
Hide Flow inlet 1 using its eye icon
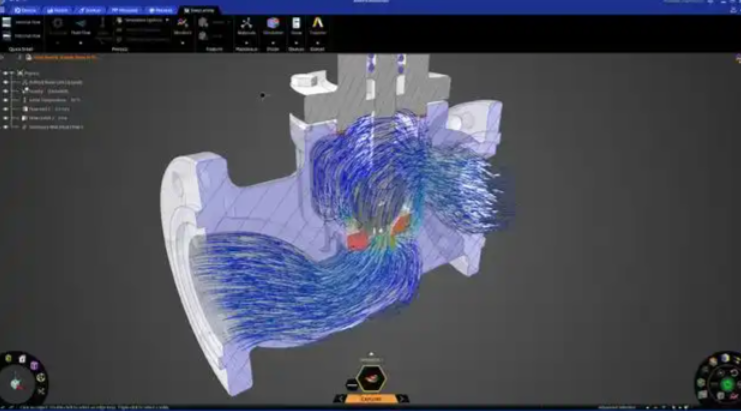5,109
